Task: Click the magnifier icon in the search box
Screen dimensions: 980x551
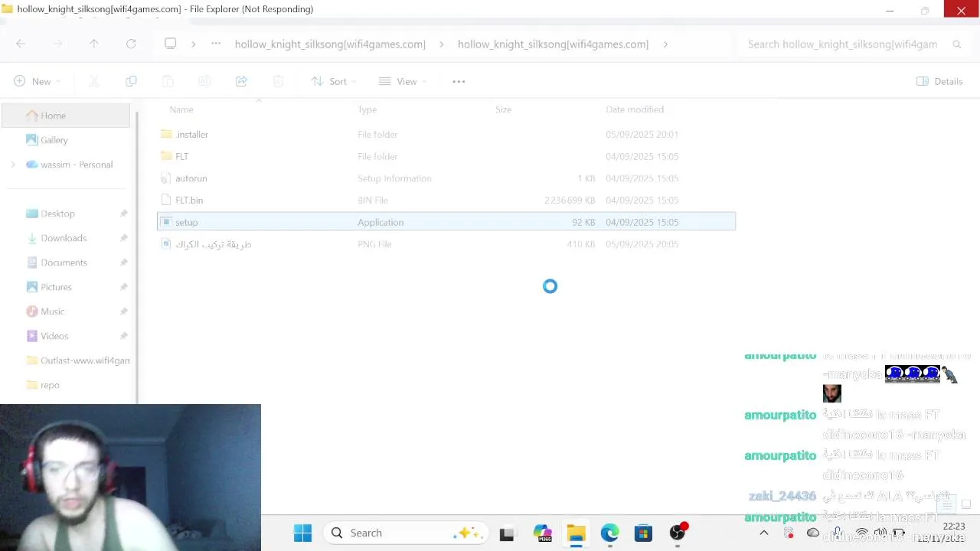Action: (x=956, y=44)
